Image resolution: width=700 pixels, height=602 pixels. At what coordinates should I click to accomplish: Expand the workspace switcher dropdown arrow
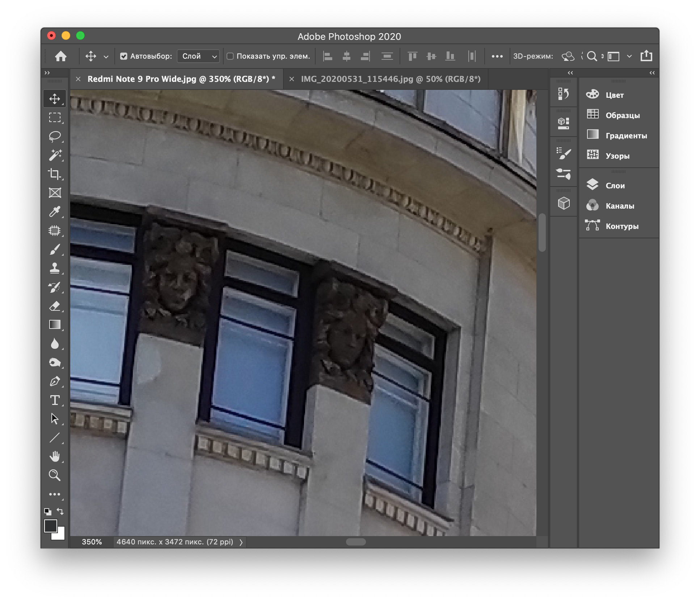629,56
